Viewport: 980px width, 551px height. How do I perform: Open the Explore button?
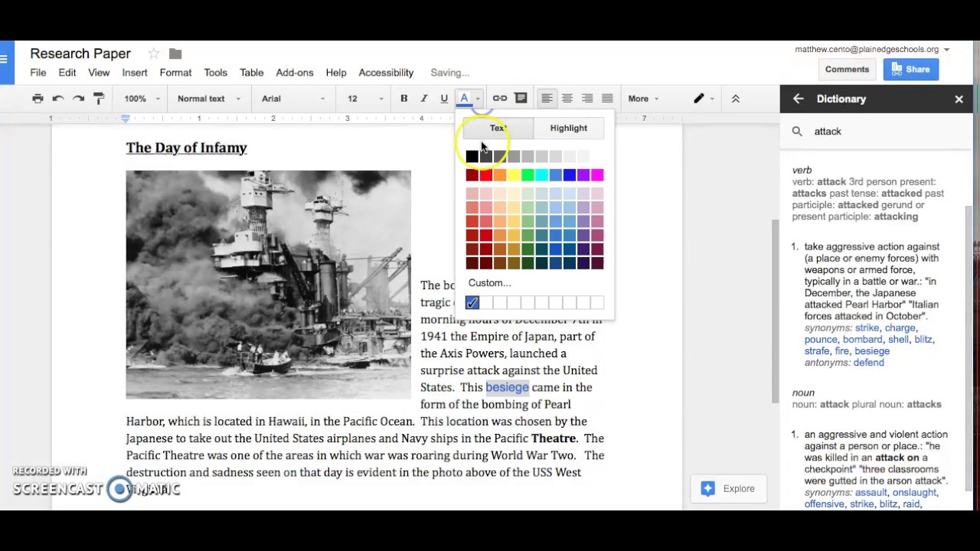coord(728,489)
